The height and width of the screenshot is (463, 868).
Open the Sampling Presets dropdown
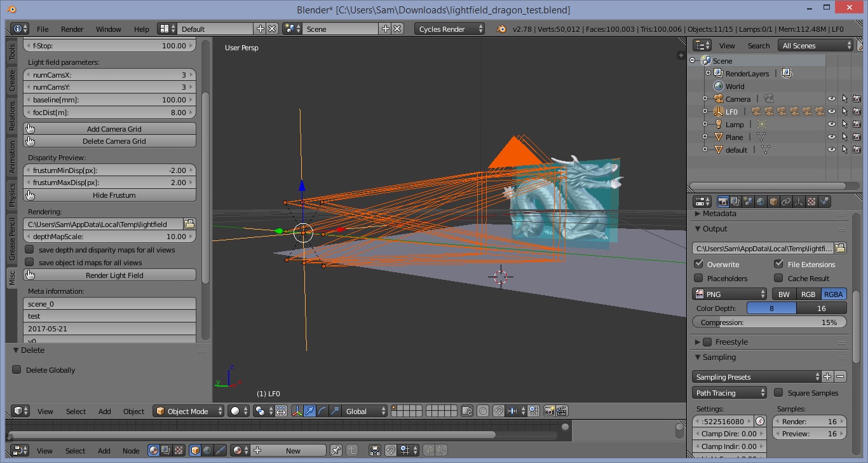pos(756,377)
